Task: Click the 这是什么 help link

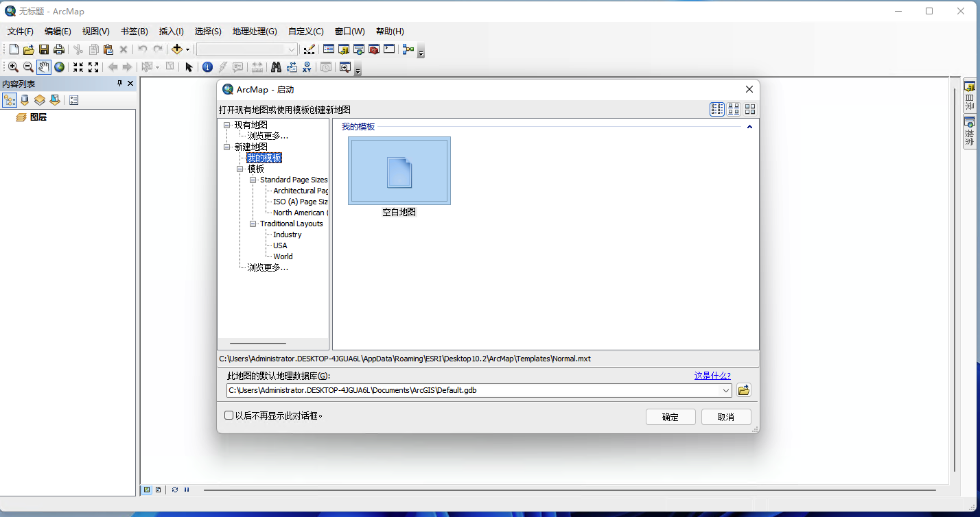Action: point(712,375)
